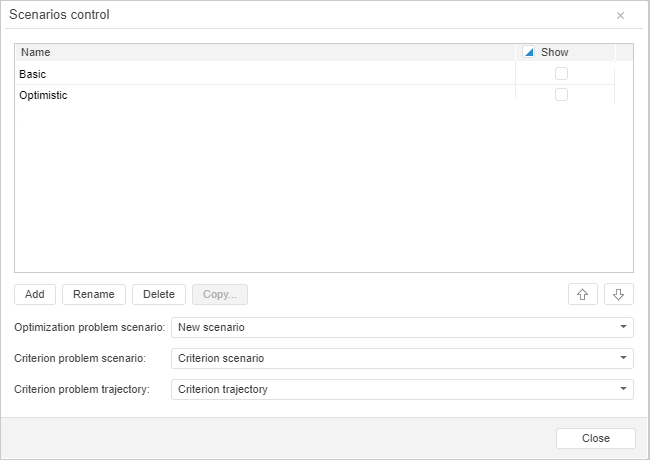This screenshot has width=650, height=460.
Task: Toggle Show checkbox for Optimistic scenario
Action: (561, 95)
